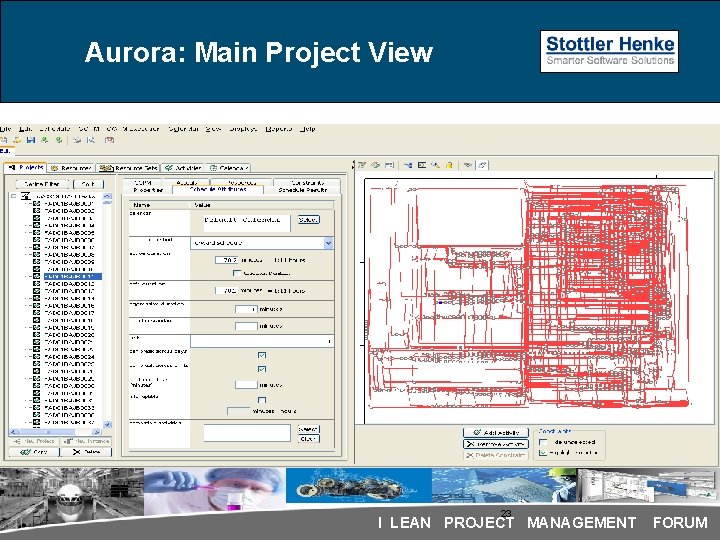Screen dimensions: 720x540
Task: Open the Help menu
Action: pos(308,129)
